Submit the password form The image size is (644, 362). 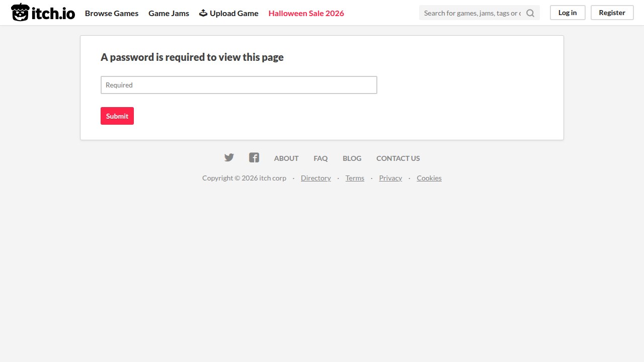pos(117,116)
